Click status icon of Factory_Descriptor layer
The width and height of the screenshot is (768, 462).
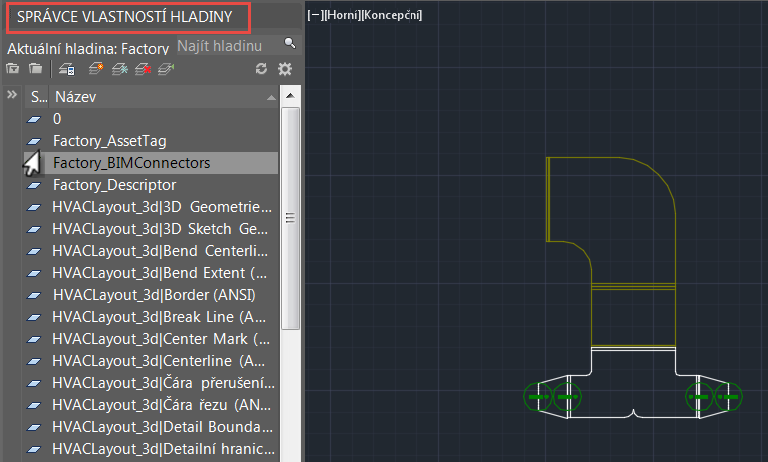[x=34, y=185]
